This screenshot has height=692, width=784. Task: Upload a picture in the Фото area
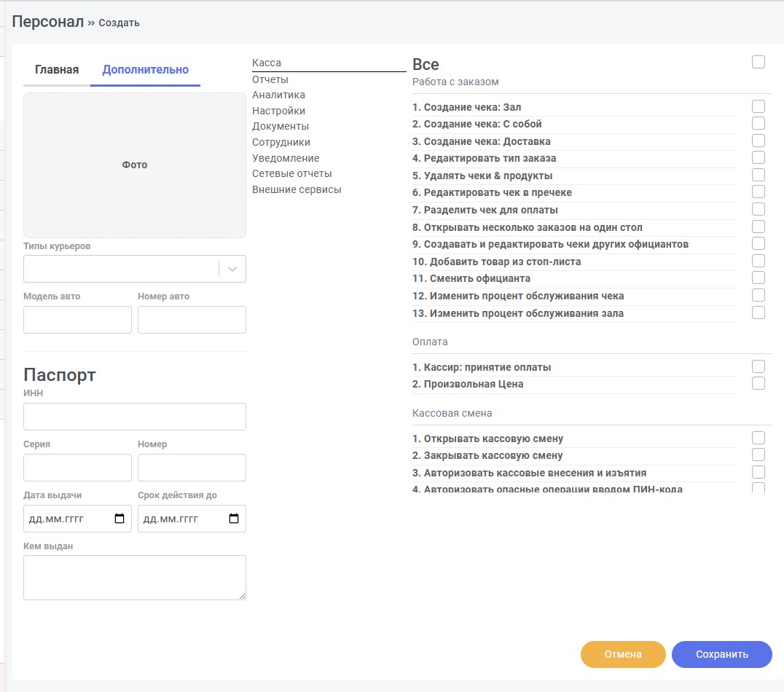tap(135, 165)
